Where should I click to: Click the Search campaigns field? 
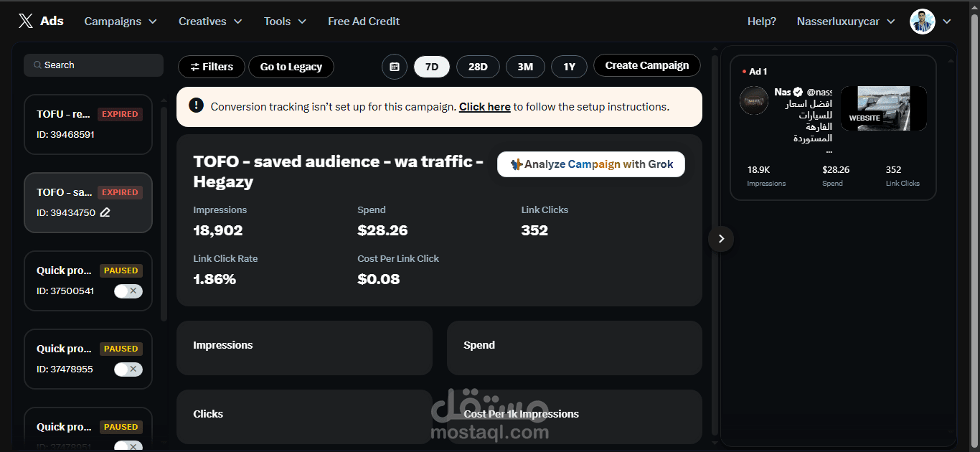point(94,65)
